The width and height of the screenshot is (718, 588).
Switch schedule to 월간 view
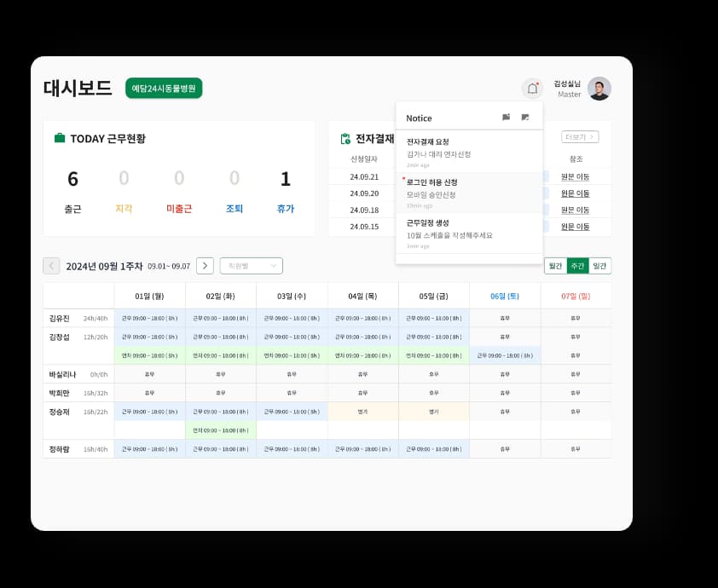555,266
